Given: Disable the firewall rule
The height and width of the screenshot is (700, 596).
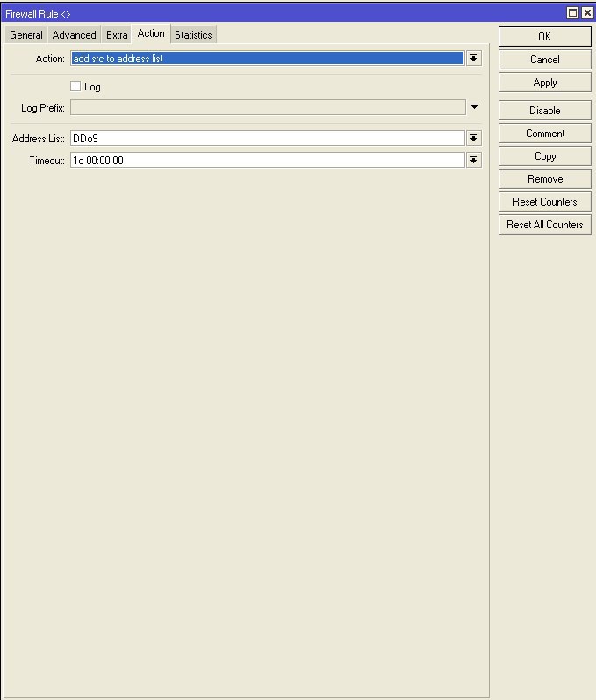Looking at the screenshot, I should pos(545,111).
